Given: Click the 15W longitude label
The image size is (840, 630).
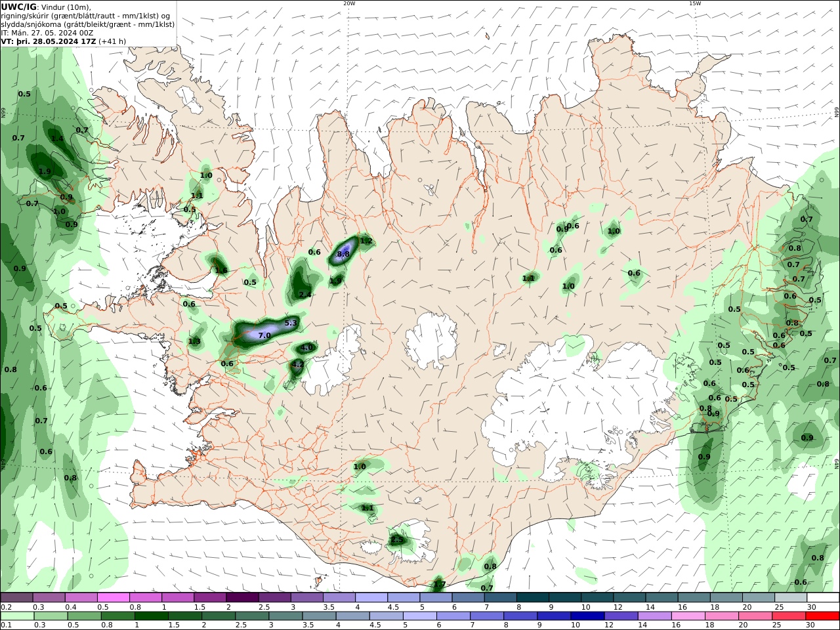Looking at the screenshot, I should (x=695, y=3).
